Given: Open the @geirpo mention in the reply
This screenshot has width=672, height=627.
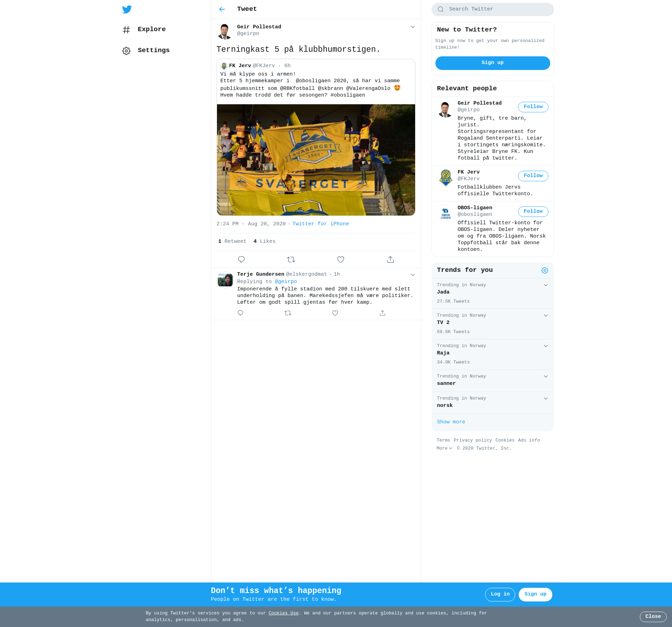Looking at the screenshot, I should pyautogui.click(x=286, y=282).
